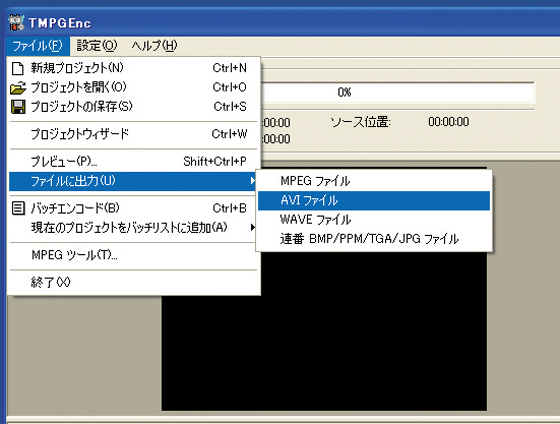
Task: Select AVI ファイル output option
Action: [374, 200]
